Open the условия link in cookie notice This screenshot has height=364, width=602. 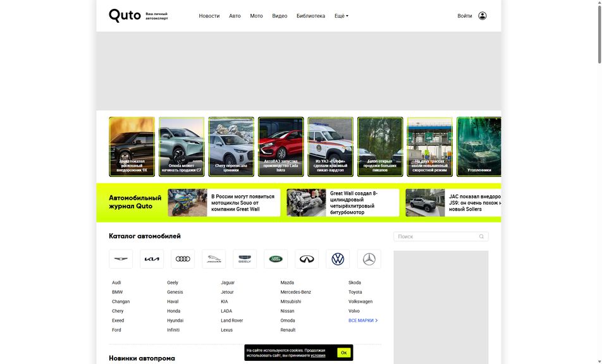pyautogui.click(x=318, y=356)
